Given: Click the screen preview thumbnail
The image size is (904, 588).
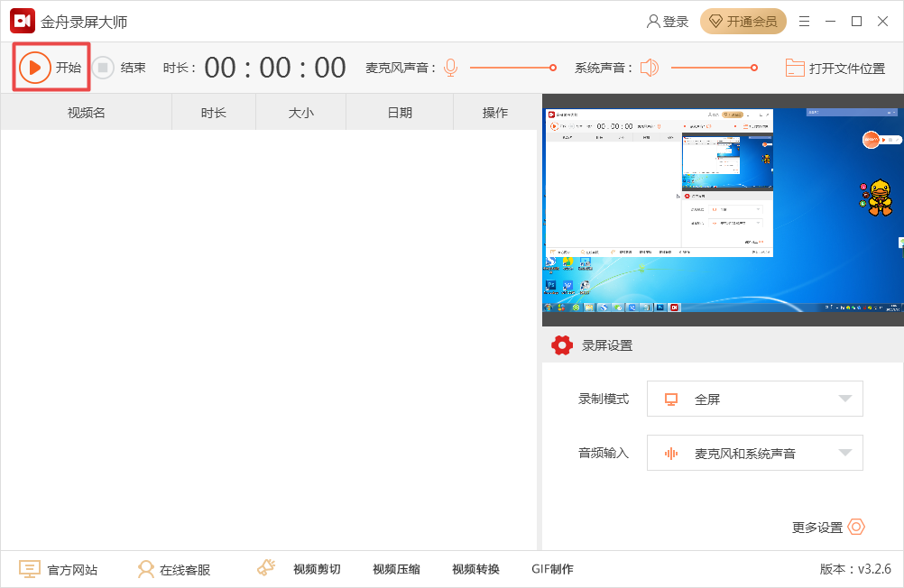Looking at the screenshot, I should 722,210.
